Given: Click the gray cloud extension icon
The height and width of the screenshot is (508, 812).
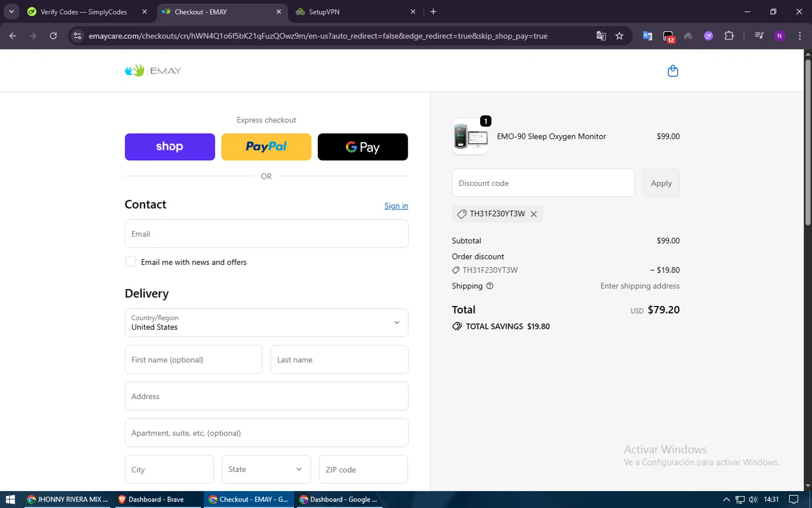Looking at the screenshot, I should [689, 36].
